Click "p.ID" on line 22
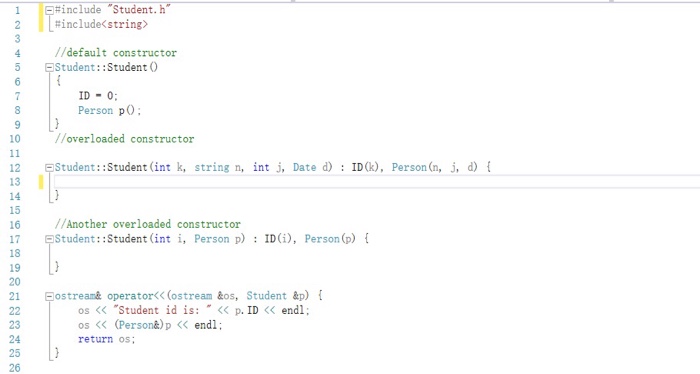 tap(246, 310)
